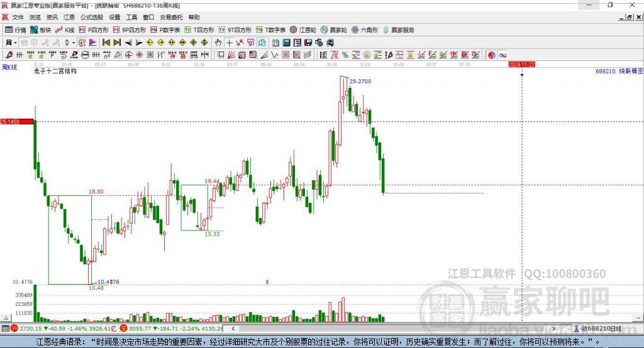
Task: Click the n² square number tool icon
Action: pos(107,55)
